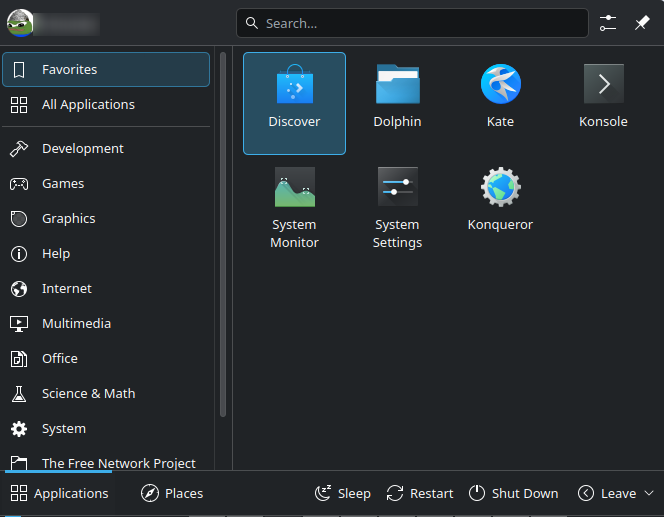The width and height of the screenshot is (664, 517).
Task: Pin the application launcher open
Action: [642, 23]
